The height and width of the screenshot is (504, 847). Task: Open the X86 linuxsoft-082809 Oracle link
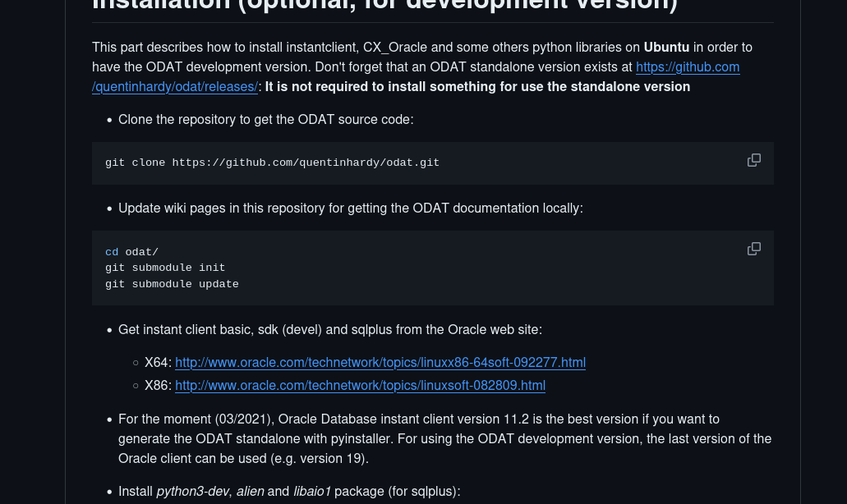pos(360,386)
